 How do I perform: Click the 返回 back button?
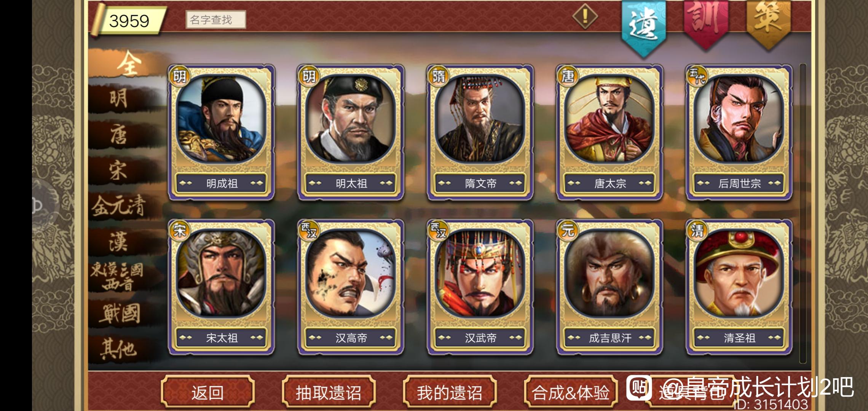click(207, 392)
